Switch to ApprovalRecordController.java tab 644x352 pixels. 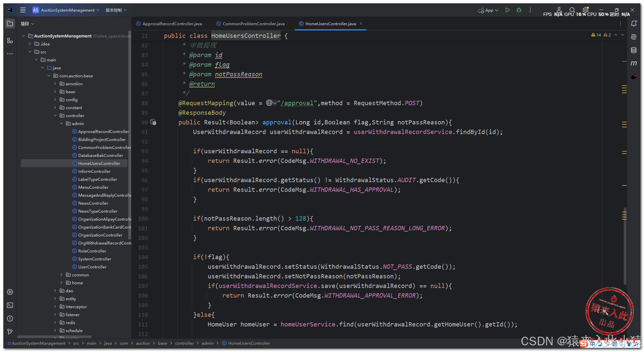point(169,24)
